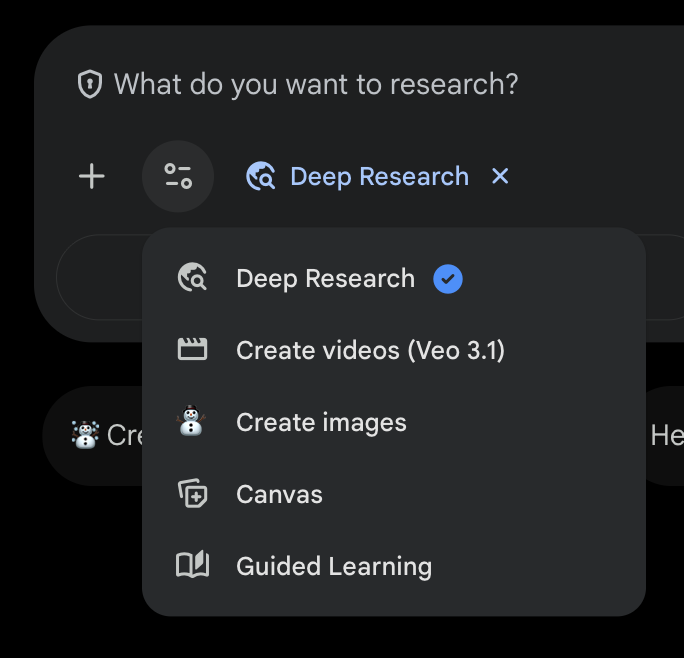Click the Canvas document-plus icon
Screen dimensions: 684x658
pyautogui.click(x=192, y=494)
